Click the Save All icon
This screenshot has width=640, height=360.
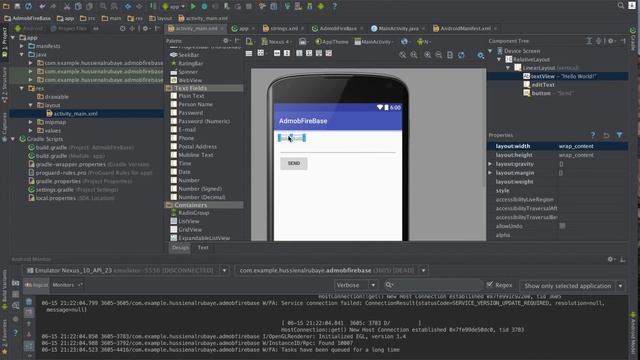[17, 6]
